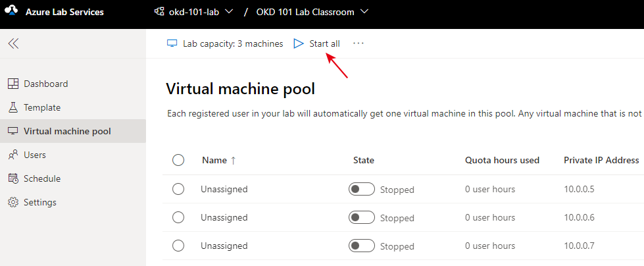This screenshot has width=644, height=266.
Task: Collapse the sidebar with double-chevron icon
Action: (14, 43)
